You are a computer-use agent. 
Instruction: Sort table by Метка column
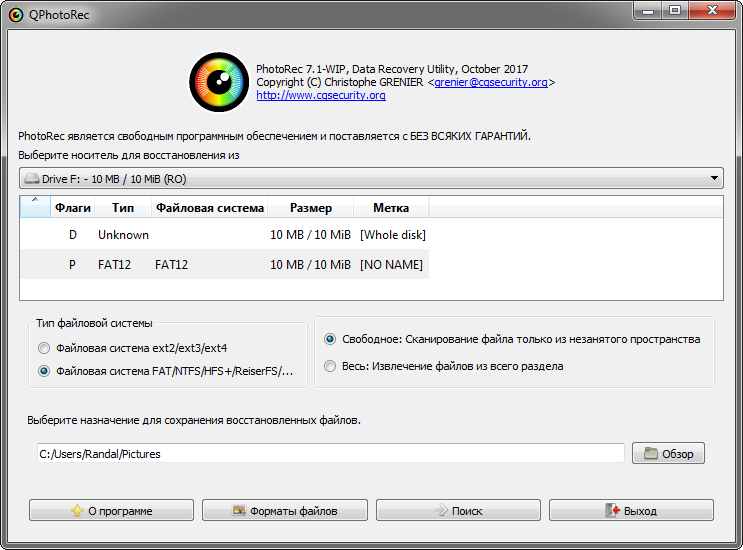(391, 207)
